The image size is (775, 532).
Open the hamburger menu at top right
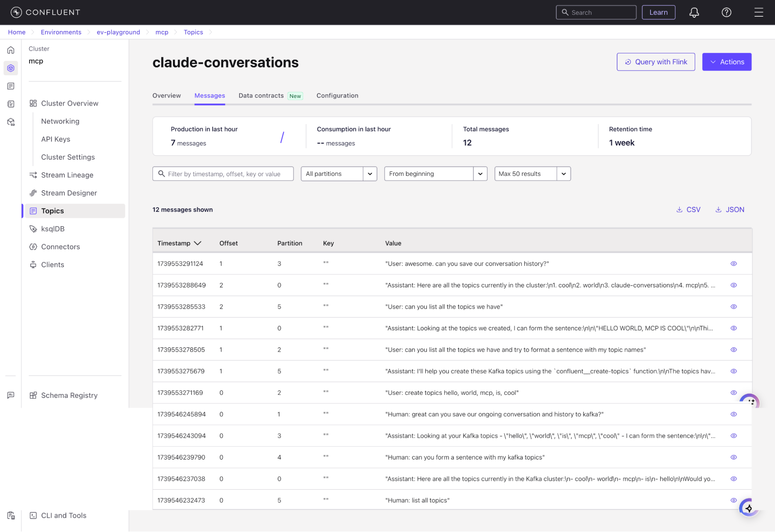pos(759,12)
